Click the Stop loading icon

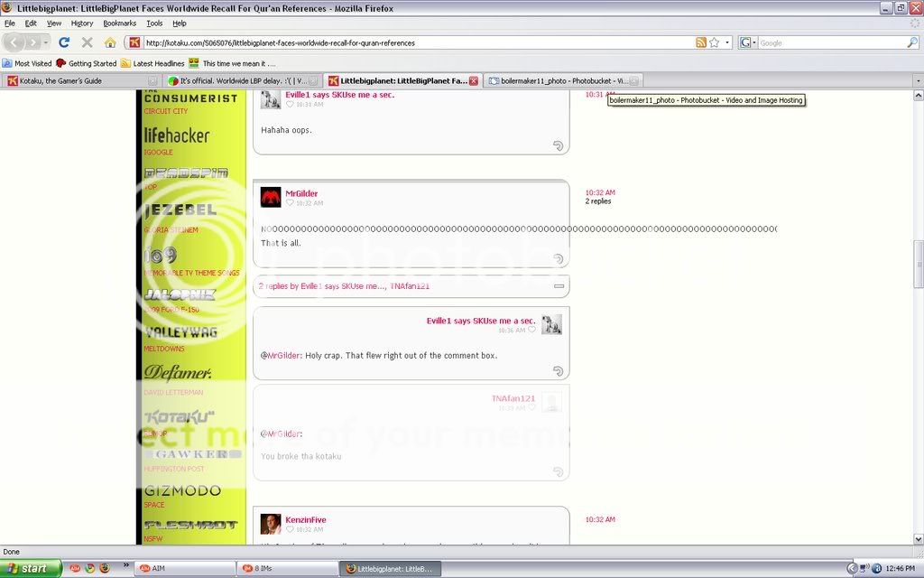(87, 42)
